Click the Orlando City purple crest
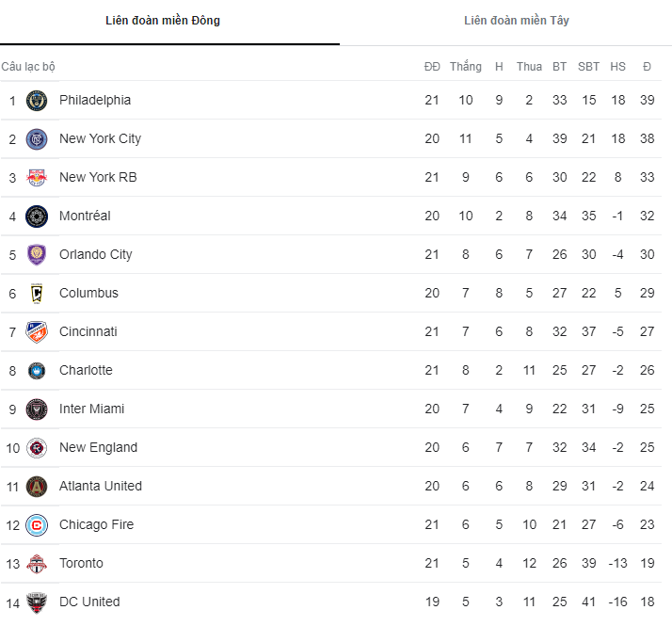This screenshot has width=672, height=626. [x=37, y=255]
